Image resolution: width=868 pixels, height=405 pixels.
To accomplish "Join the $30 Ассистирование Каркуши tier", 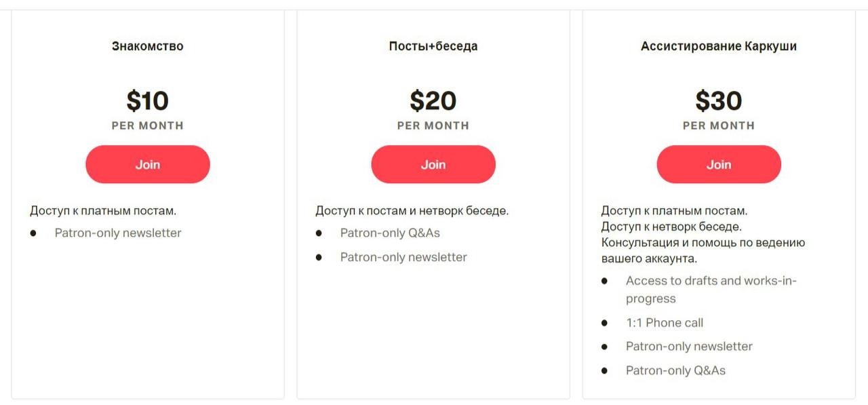I will (x=718, y=164).
